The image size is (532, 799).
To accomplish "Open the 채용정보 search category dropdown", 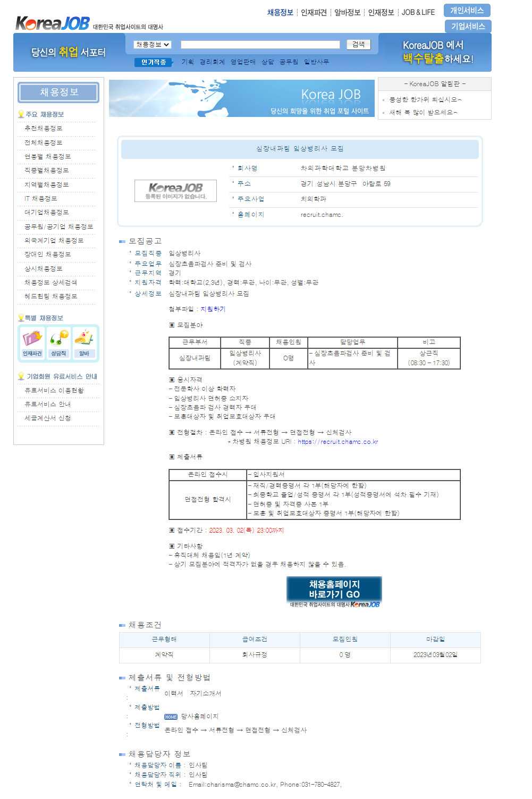I will [x=153, y=45].
